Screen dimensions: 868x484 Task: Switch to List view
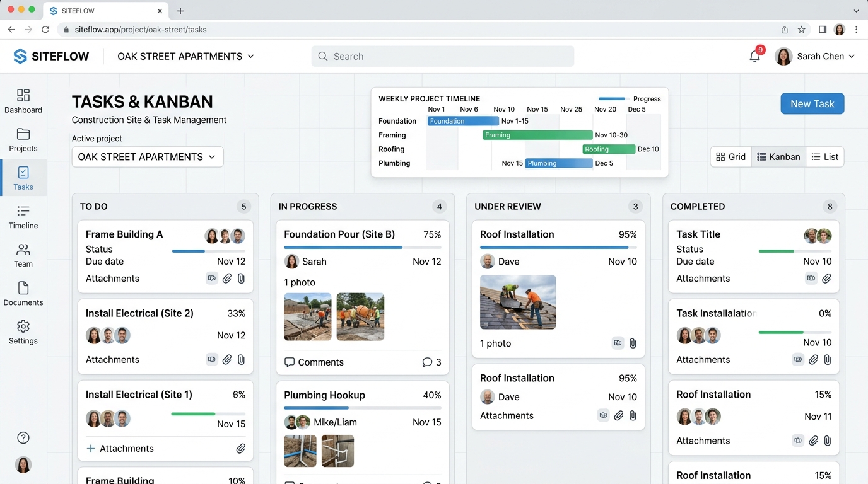coord(825,157)
